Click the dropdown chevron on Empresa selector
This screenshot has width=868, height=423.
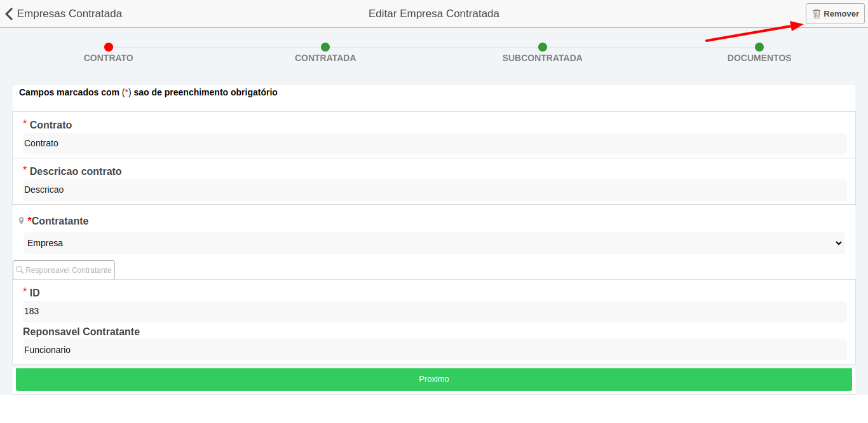pos(839,243)
